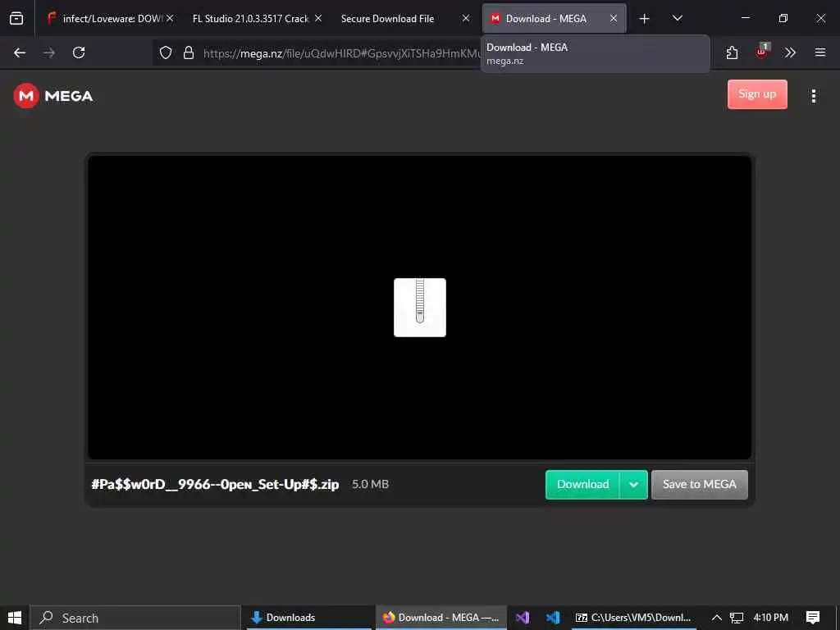Go back to previous page
Viewport: 840px width, 630px height.
click(20, 52)
